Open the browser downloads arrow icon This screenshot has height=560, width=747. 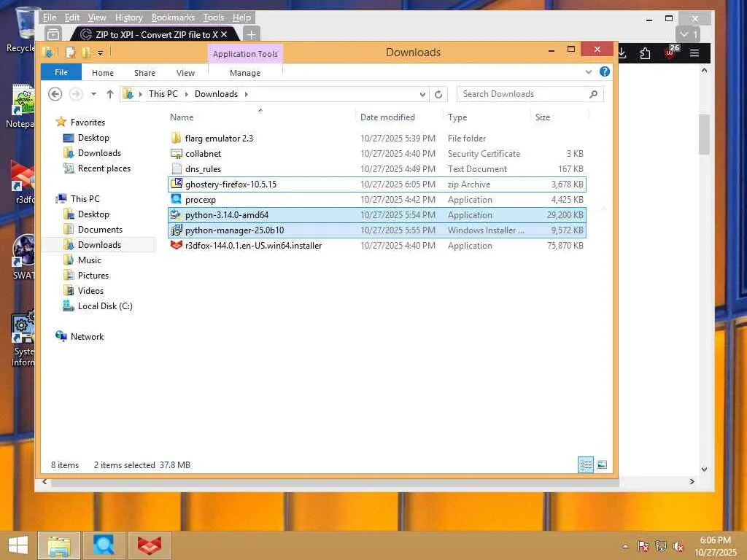pos(622,52)
